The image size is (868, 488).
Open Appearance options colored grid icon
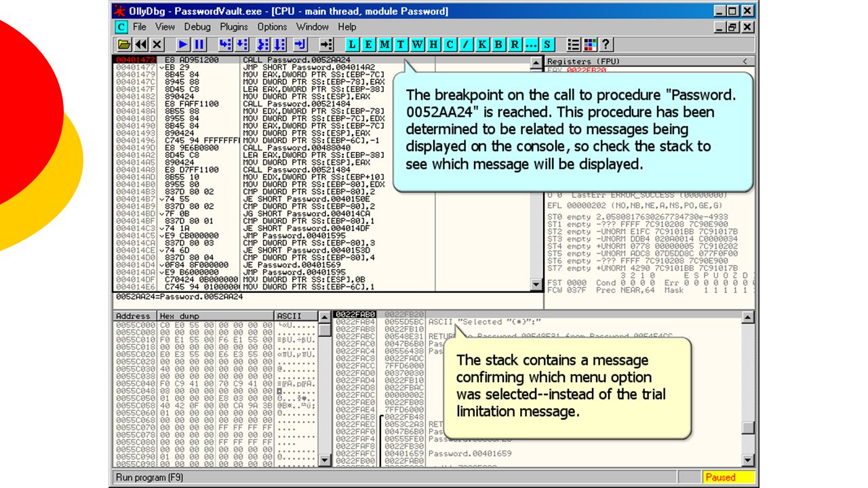coord(590,45)
